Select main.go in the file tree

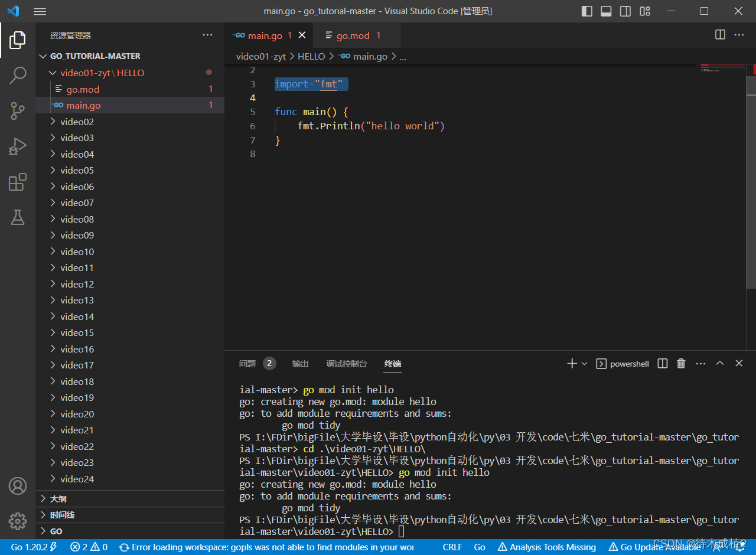click(130, 105)
